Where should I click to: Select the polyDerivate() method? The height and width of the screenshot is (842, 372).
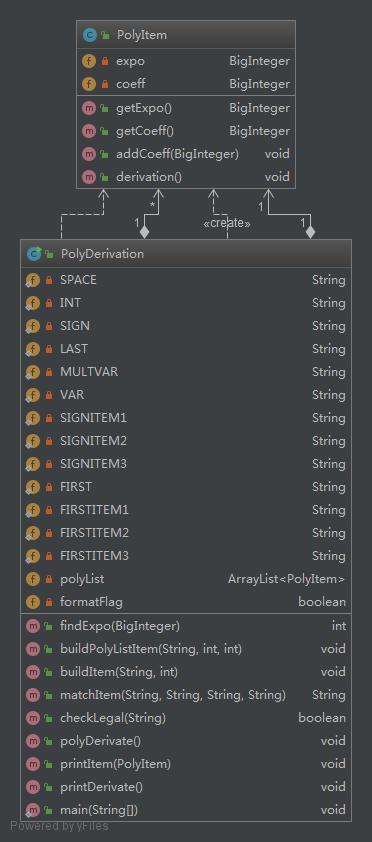[186, 741]
